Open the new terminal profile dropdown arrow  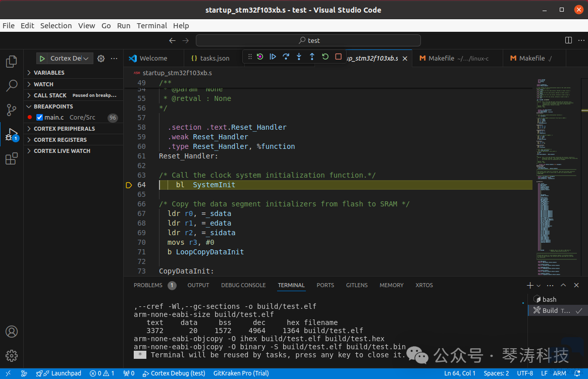(539, 286)
